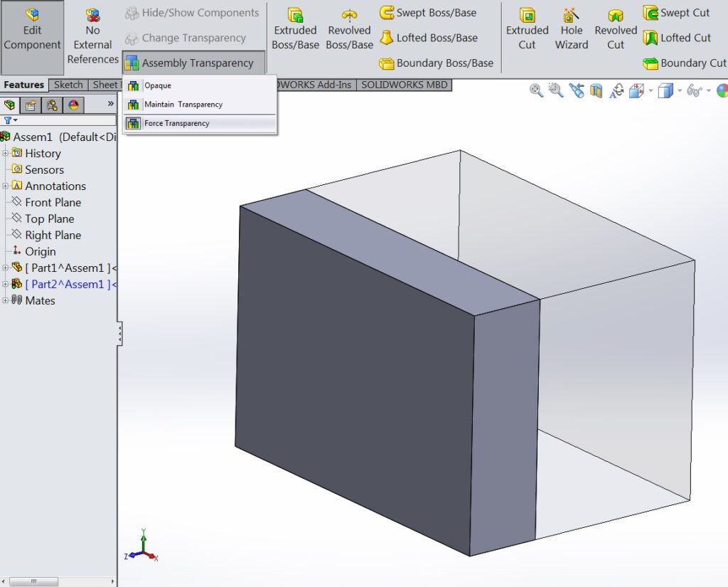The width and height of the screenshot is (728, 587).
Task: Activate the Section View tool
Action: coord(596,90)
